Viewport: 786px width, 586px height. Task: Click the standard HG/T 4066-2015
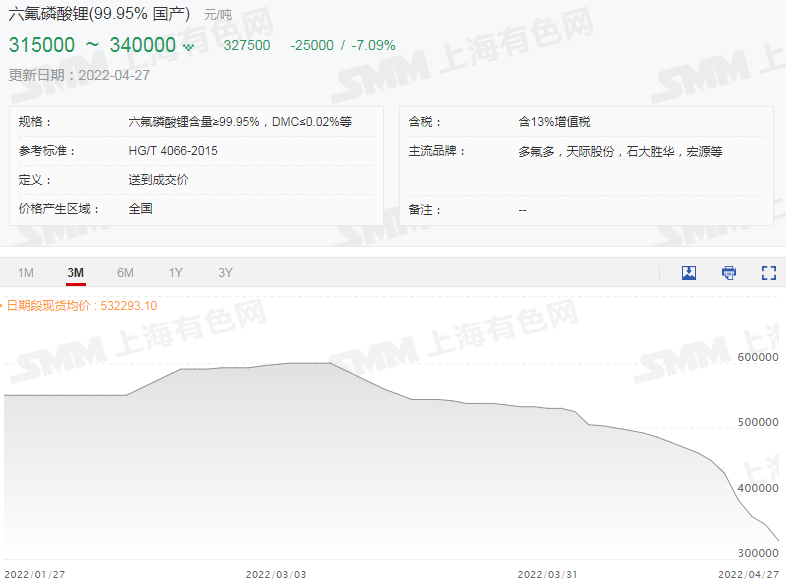click(x=173, y=151)
